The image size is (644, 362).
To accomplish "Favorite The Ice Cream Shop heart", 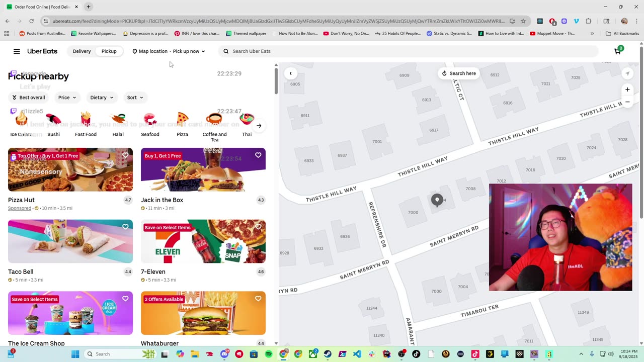I will coord(125,299).
